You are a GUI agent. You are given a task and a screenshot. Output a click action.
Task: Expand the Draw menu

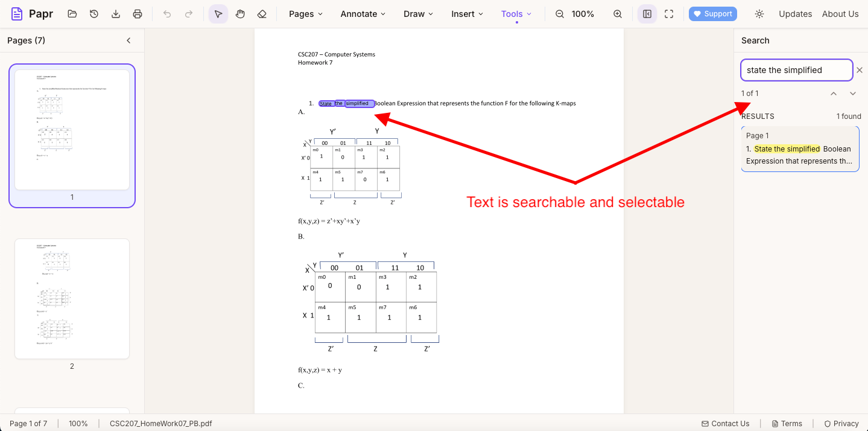click(x=417, y=13)
